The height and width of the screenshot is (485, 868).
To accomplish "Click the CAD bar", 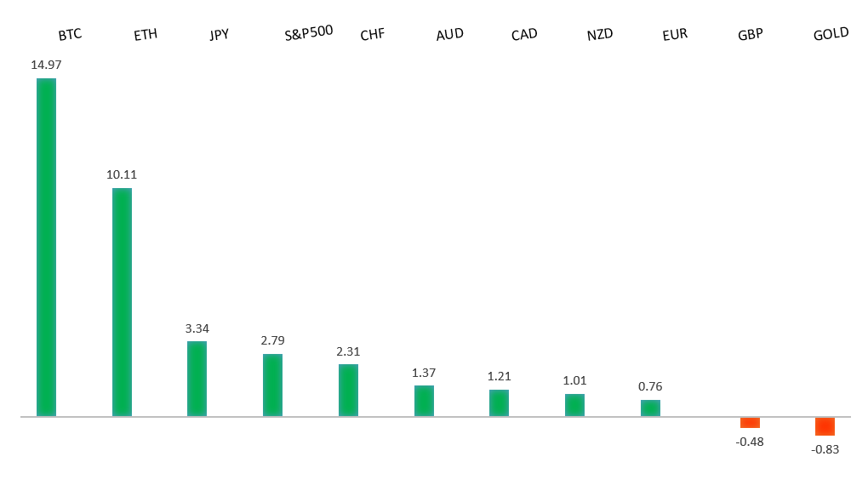I will point(499,402).
